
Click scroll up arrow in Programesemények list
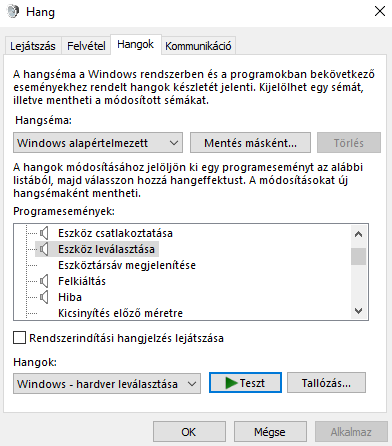pyautogui.click(x=358, y=234)
